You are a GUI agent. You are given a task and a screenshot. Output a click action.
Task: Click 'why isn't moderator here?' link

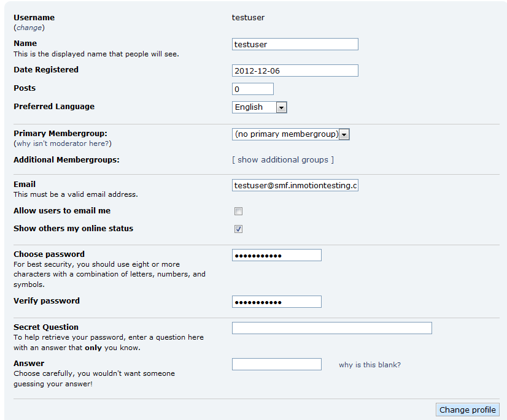click(x=63, y=143)
